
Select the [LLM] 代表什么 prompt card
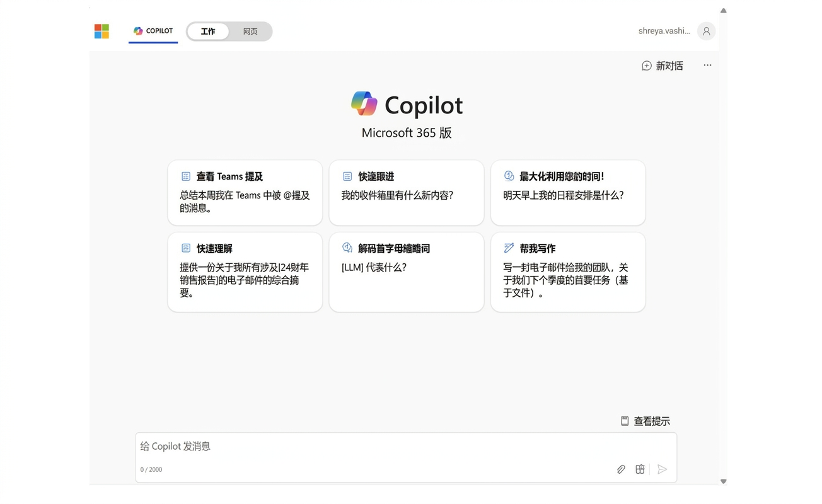[x=407, y=272]
